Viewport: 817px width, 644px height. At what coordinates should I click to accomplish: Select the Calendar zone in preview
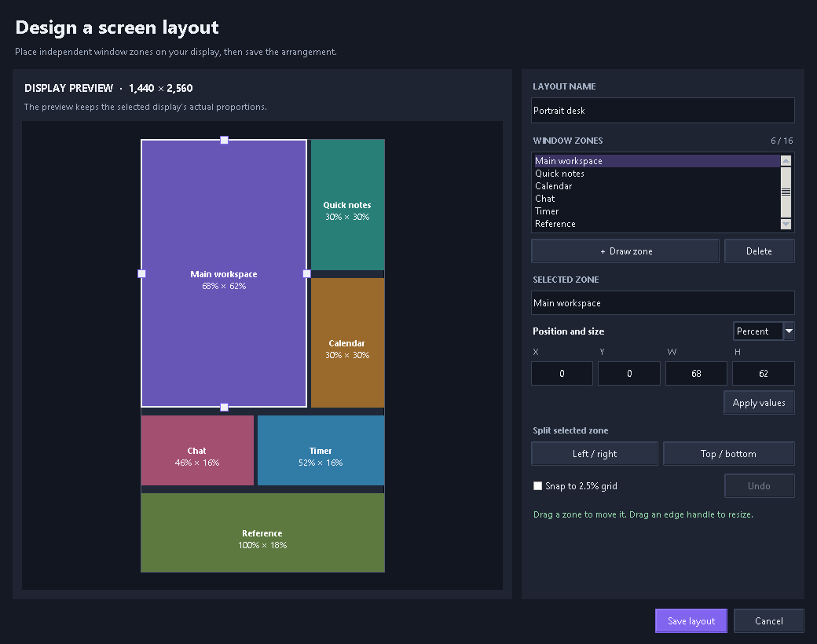pos(347,343)
